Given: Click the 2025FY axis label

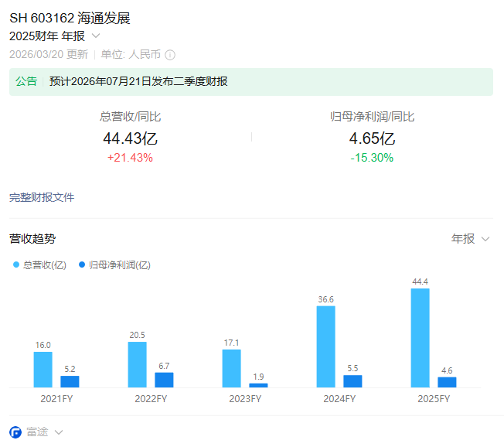Looking at the screenshot, I should (x=434, y=399).
